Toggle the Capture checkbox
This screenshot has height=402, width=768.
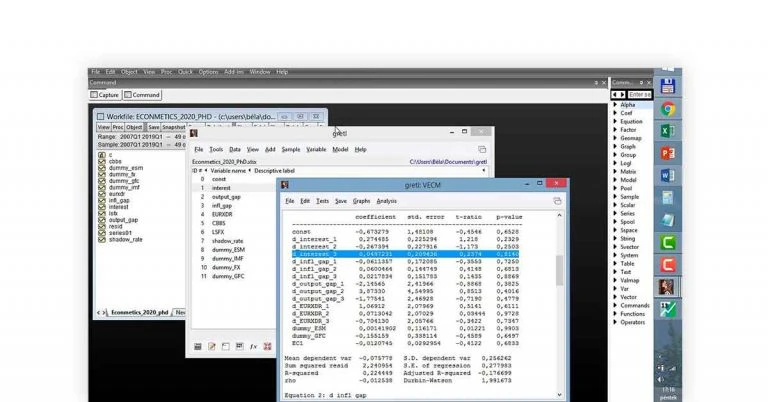(x=94, y=95)
